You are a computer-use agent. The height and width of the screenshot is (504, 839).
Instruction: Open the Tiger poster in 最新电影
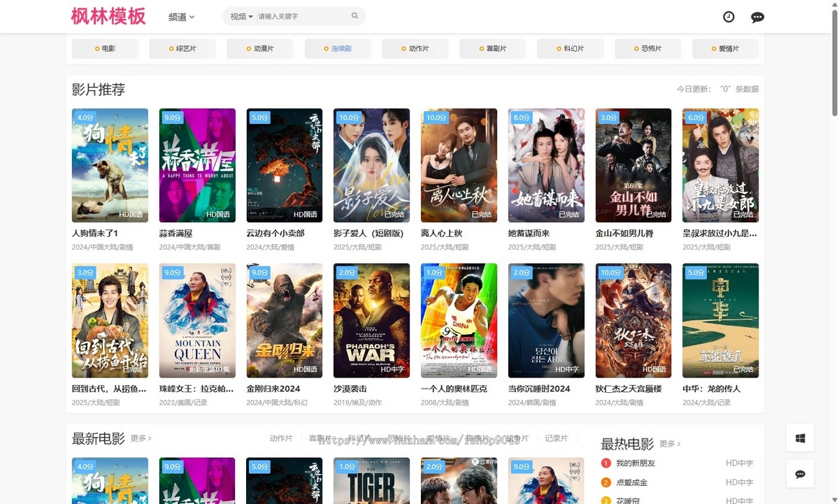[x=372, y=481]
